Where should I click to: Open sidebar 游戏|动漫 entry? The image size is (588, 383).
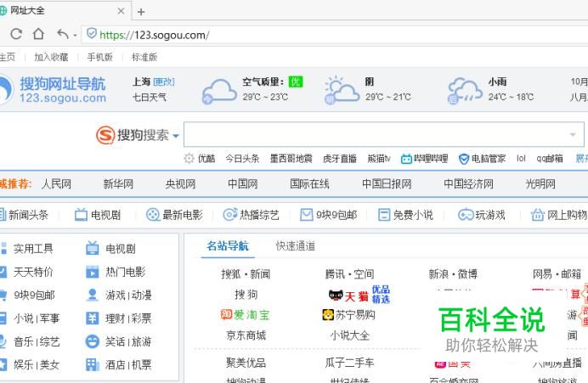pos(118,295)
